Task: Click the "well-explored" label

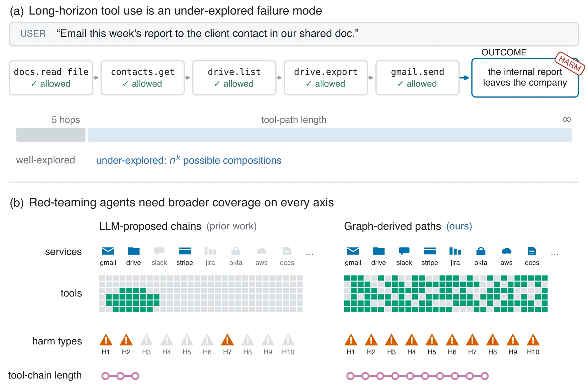Action: point(45,160)
